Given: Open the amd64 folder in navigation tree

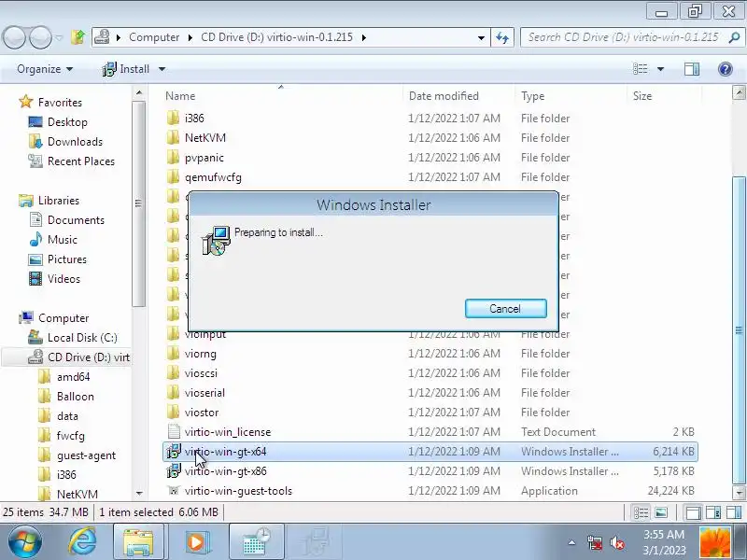Looking at the screenshot, I should coord(74,377).
